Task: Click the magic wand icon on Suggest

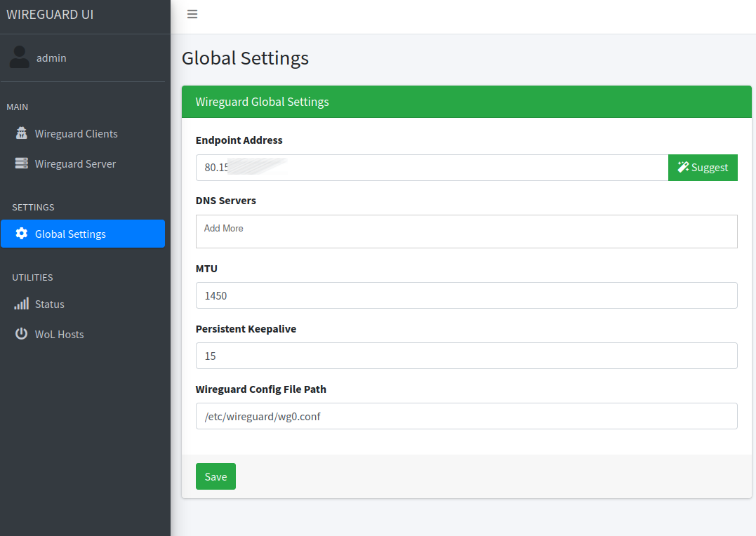Action: pyautogui.click(x=682, y=167)
